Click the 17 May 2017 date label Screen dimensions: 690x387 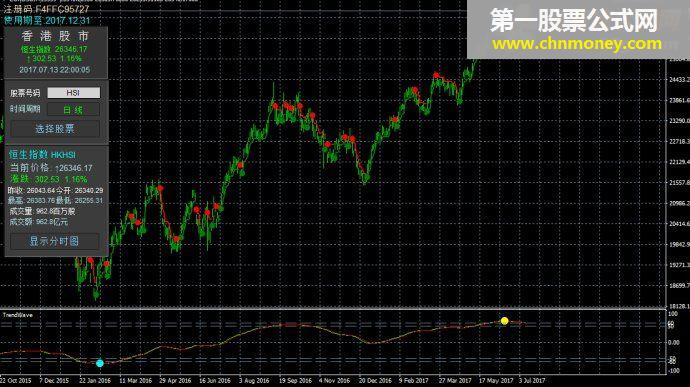click(495, 380)
